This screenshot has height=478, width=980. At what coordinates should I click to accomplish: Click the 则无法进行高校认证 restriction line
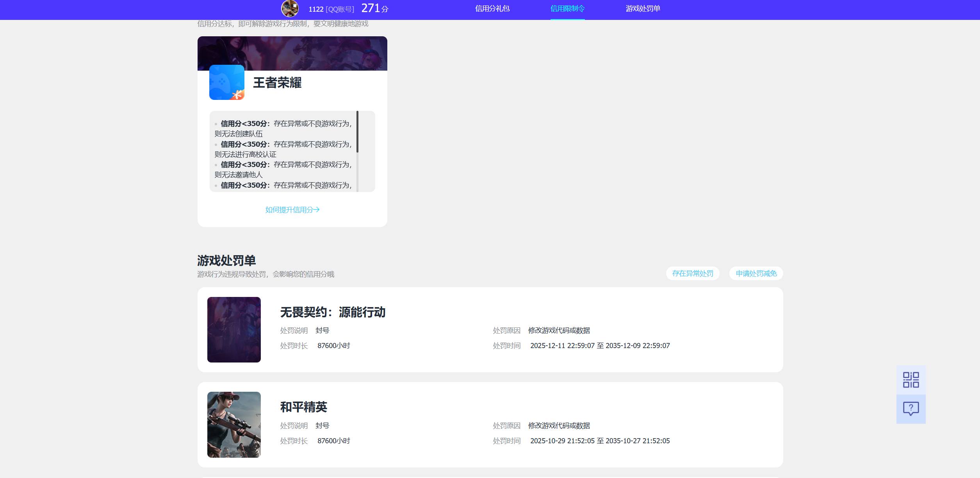[245, 155]
